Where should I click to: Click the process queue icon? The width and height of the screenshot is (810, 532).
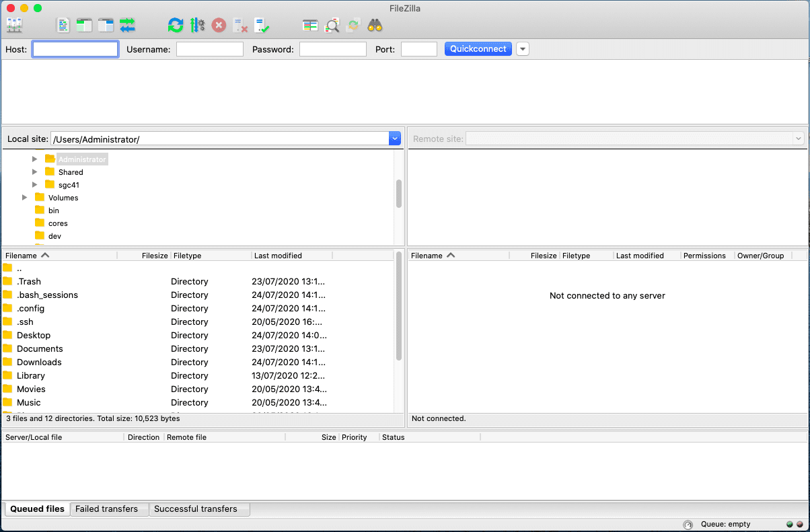[197, 26]
